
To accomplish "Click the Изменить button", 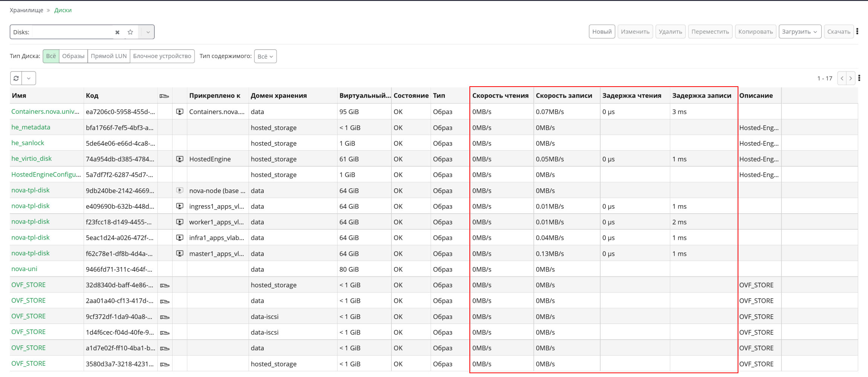I will [635, 32].
